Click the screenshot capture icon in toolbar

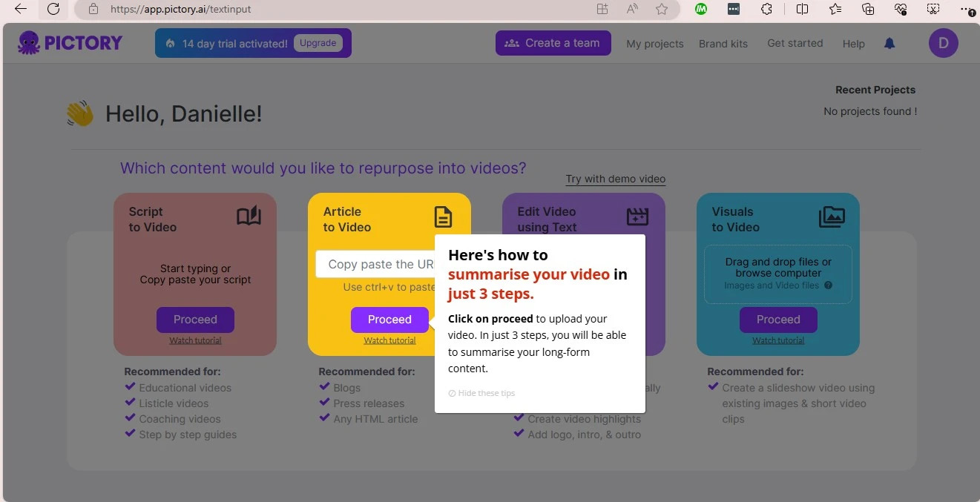click(934, 9)
